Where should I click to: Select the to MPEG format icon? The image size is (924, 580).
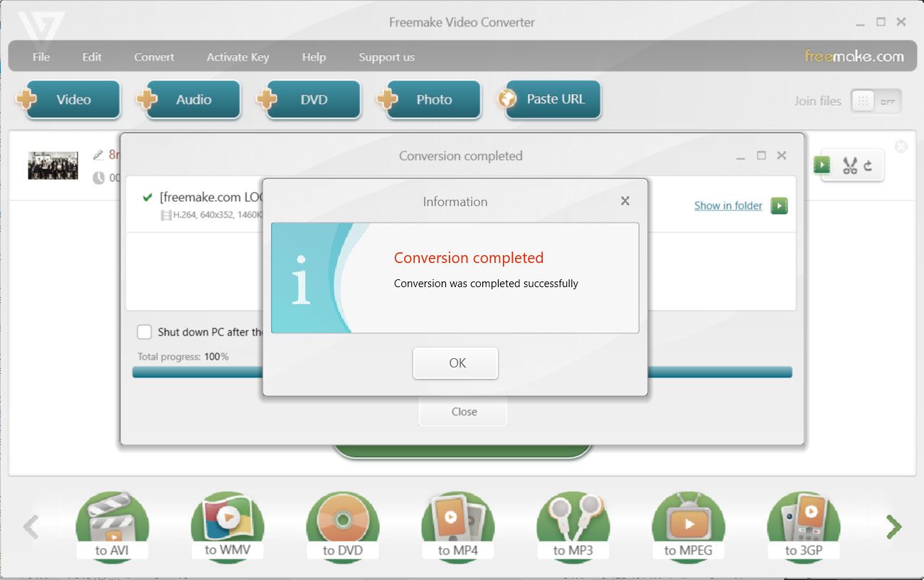click(689, 526)
